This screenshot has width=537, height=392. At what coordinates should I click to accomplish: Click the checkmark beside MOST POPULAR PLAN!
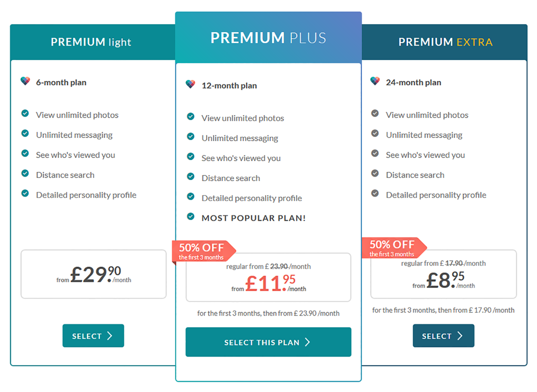click(191, 216)
